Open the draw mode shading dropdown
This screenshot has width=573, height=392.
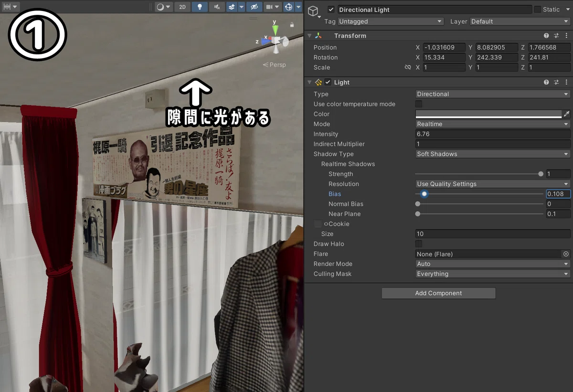coord(163,7)
